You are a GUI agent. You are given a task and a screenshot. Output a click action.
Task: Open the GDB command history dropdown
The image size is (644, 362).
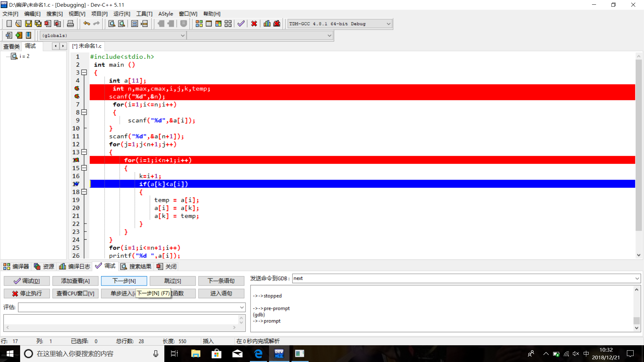pyautogui.click(x=637, y=279)
